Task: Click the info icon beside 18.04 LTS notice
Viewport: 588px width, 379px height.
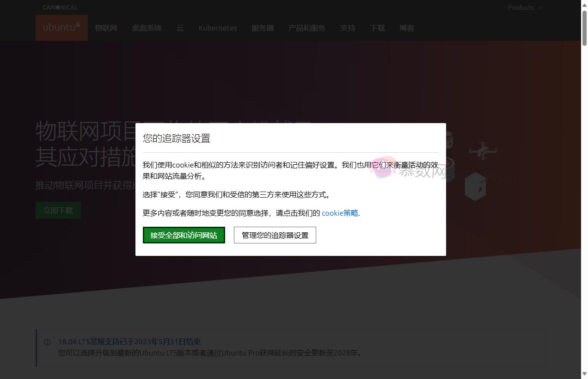Action: click(47, 342)
